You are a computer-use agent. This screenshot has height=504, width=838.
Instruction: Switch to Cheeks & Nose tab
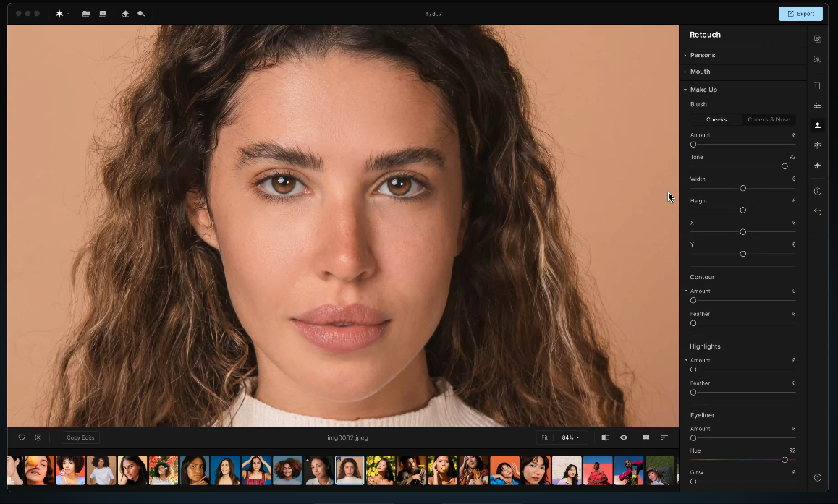(x=769, y=120)
